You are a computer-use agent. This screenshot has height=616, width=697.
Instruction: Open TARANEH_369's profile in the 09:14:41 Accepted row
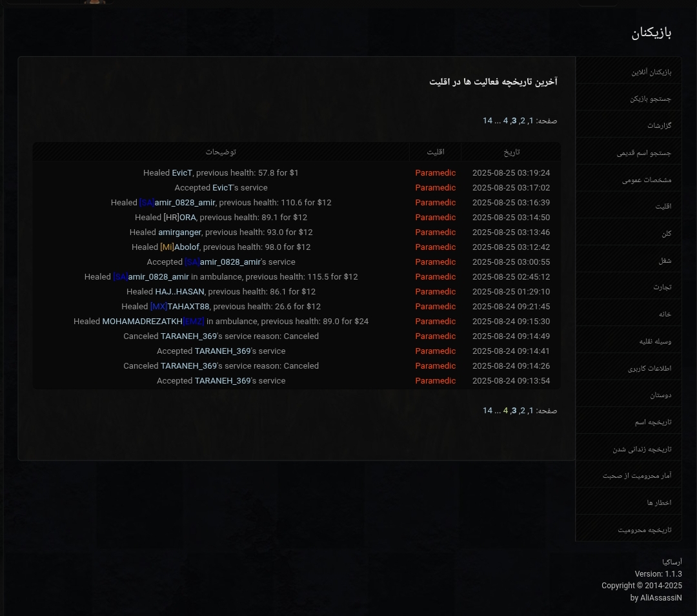[223, 351]
